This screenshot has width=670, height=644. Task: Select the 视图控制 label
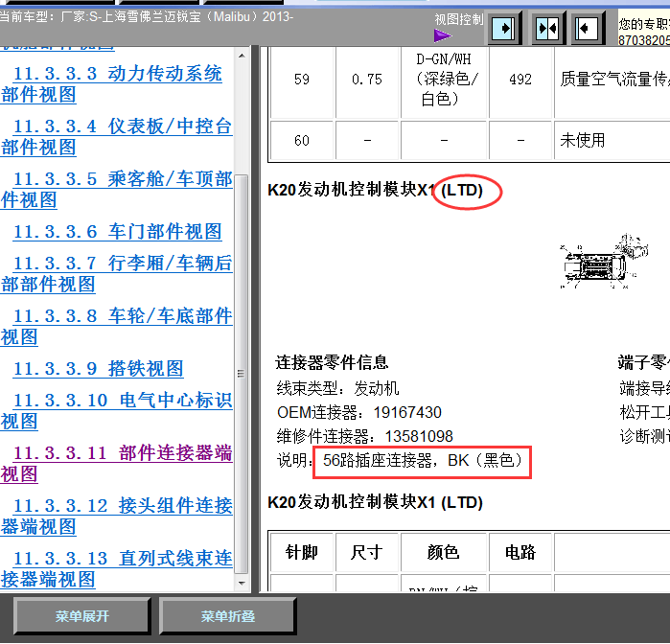click(458, 19)
